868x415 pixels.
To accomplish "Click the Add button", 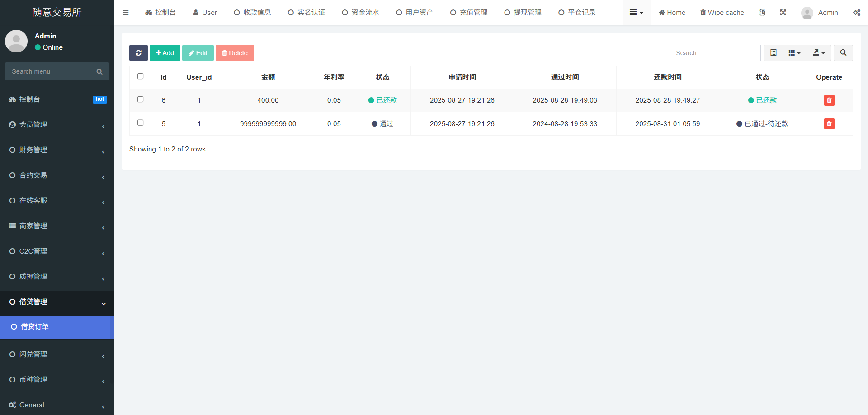I will click(x=165, y=53).
